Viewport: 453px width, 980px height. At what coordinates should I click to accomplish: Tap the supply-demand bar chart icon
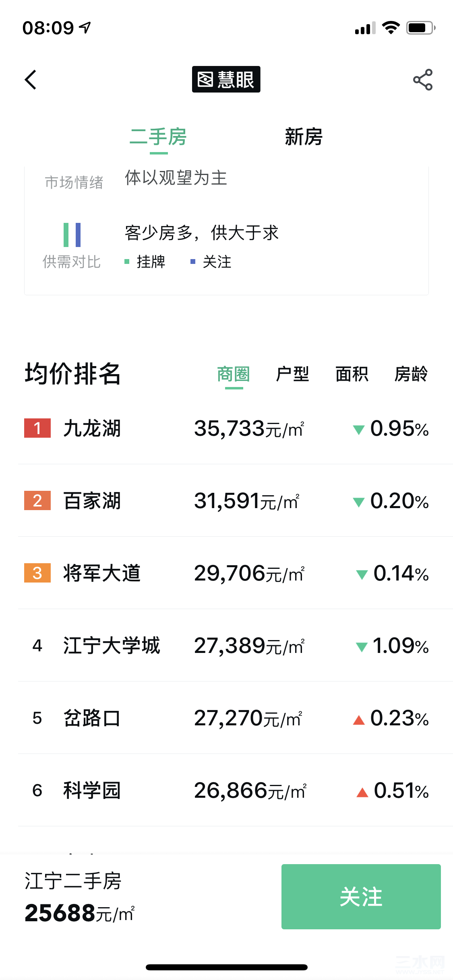point(72,235)
